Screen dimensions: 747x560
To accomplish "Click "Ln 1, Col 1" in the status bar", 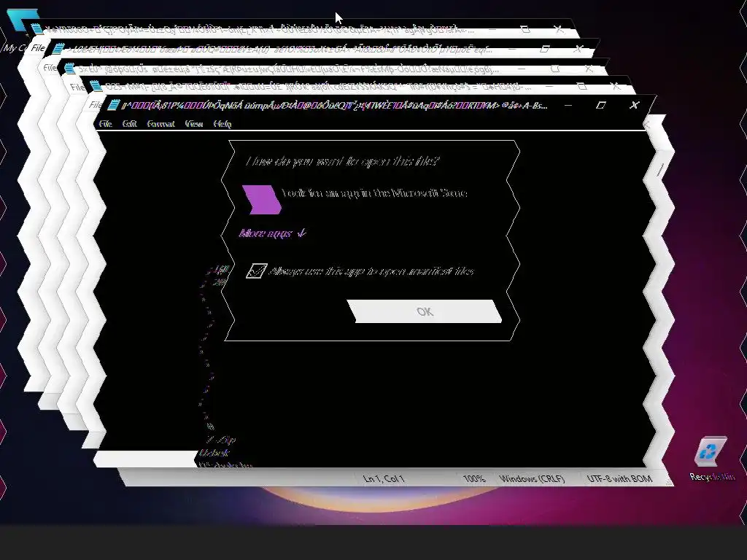I will (x=384, y=478).
